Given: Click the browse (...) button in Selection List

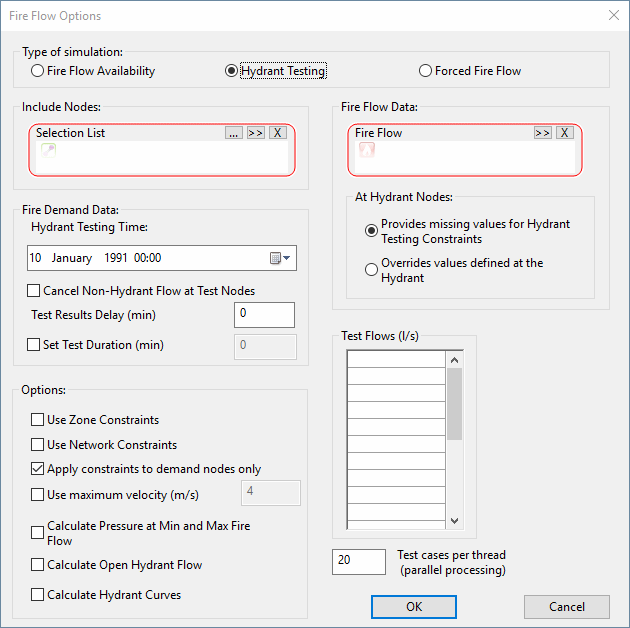Looking at the screenshot, I should pyautogui.click(x=234, y=133).
